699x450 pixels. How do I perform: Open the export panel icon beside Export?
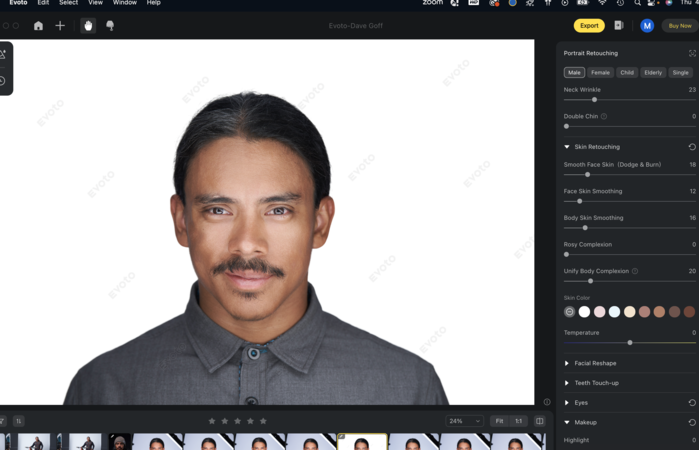click(x=618, y=26)
